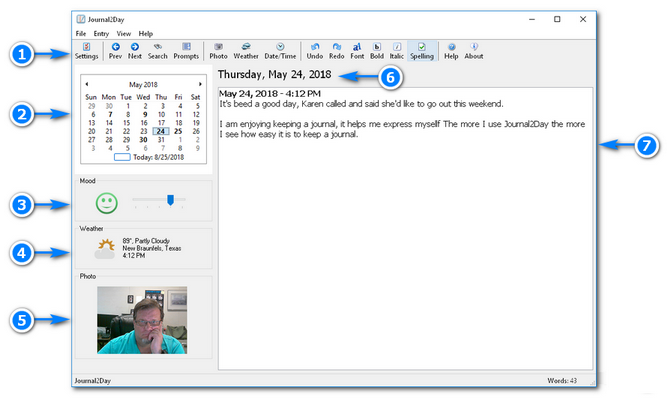
Task: Open the Settings toolbar icon
Action: pyautogui.click(x=86, y=51)
